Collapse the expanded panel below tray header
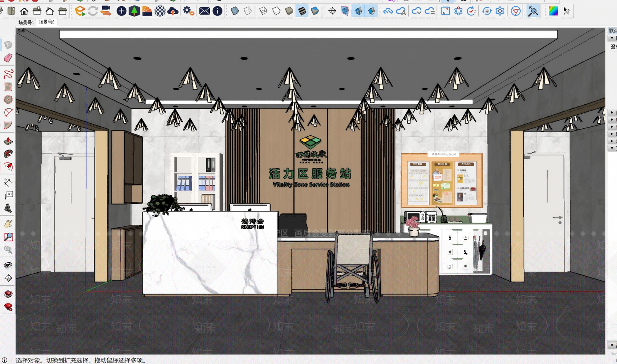This screenshot has height=364, width=617. [612, 38]
